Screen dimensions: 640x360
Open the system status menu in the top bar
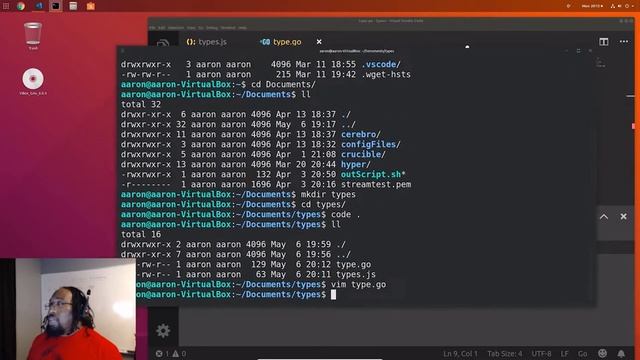[x=623, y=6]
